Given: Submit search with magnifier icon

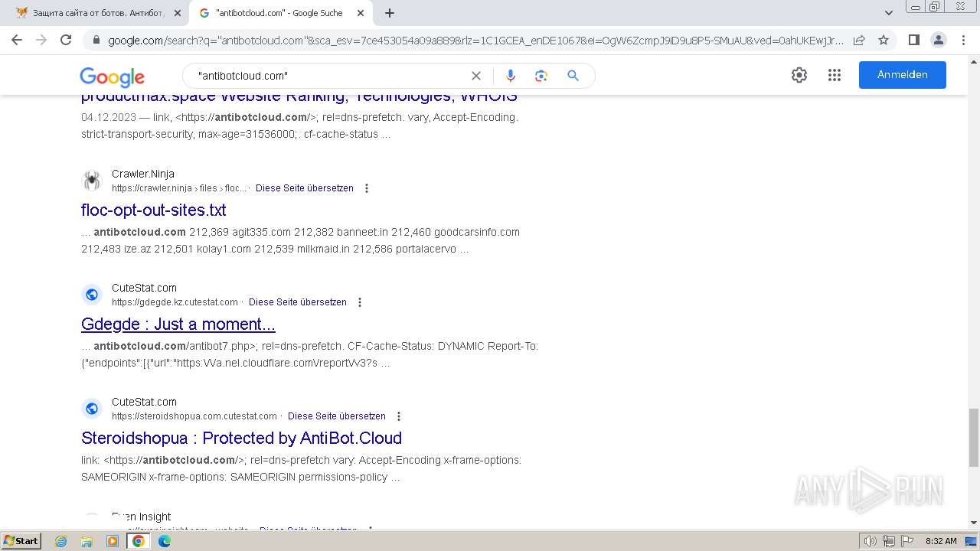Looking at the screenshot, I should (573, 76).
